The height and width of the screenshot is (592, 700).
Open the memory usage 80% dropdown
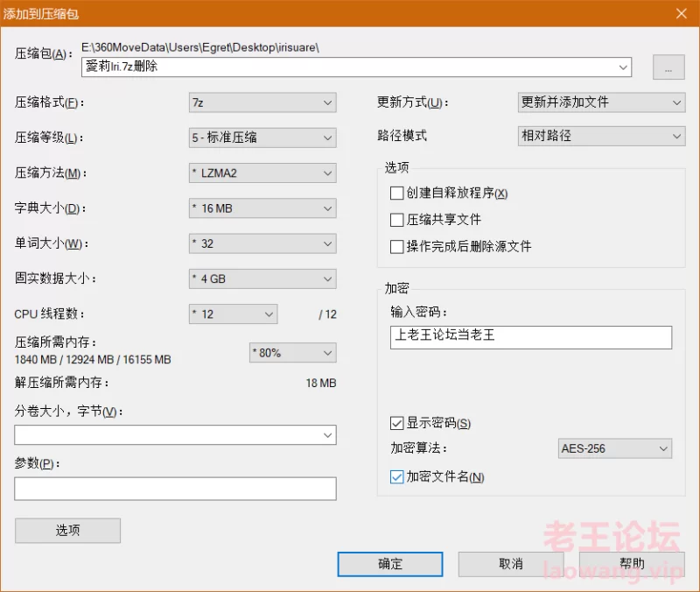point(293,353)
